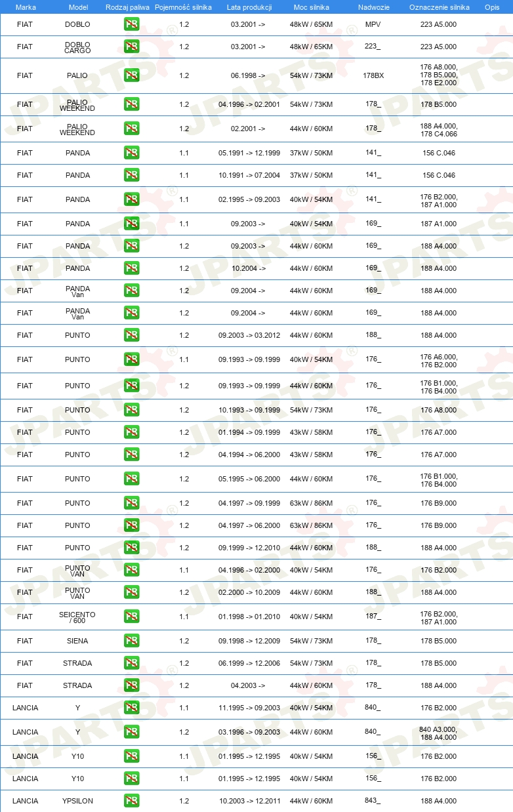The width and height of the screenshot is (513, 812).
Task: Select the DOBLO CARGO model cell
Action: [x=77, y=47]
